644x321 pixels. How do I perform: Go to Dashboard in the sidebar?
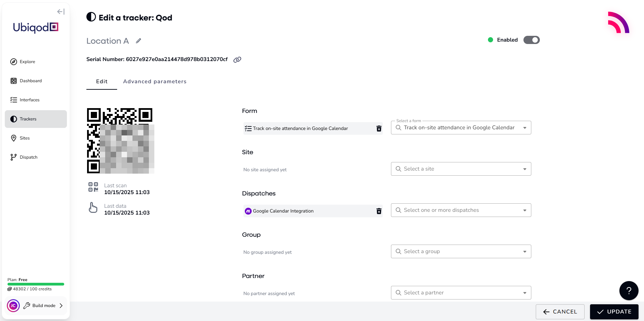[31, 81]
